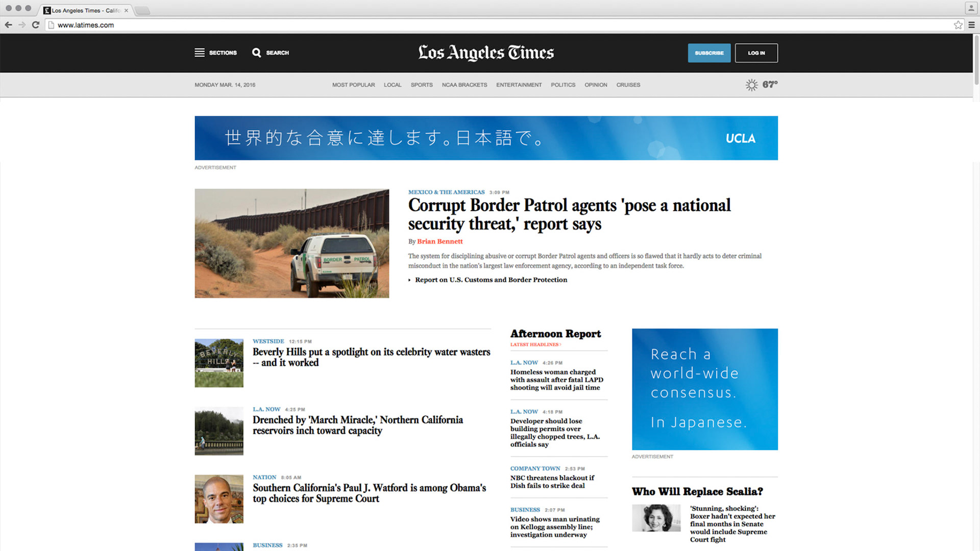Open Drenched by March Miracle headline

pyautogui.click(x=358, y=425)
